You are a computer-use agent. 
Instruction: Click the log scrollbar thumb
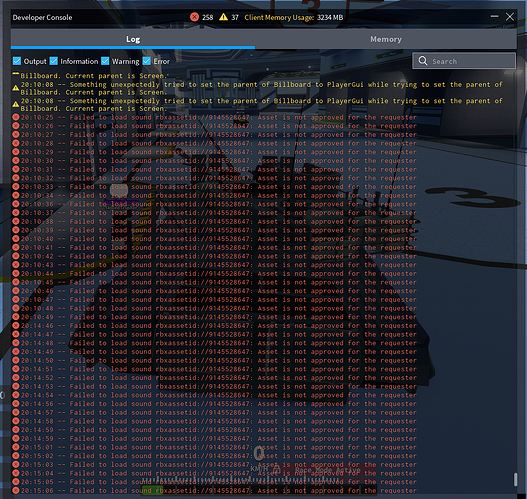pyautogui.click(x=515, y=480)
